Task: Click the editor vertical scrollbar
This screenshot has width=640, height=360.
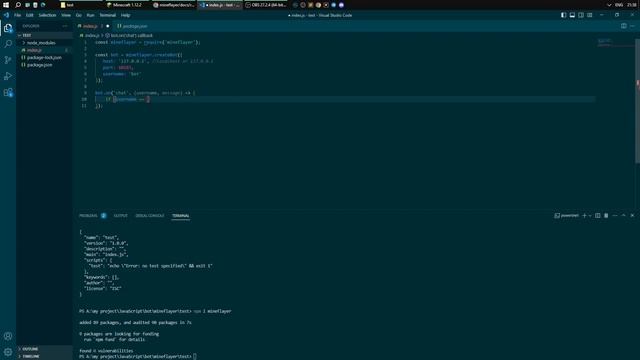Action: coord(637,102)
